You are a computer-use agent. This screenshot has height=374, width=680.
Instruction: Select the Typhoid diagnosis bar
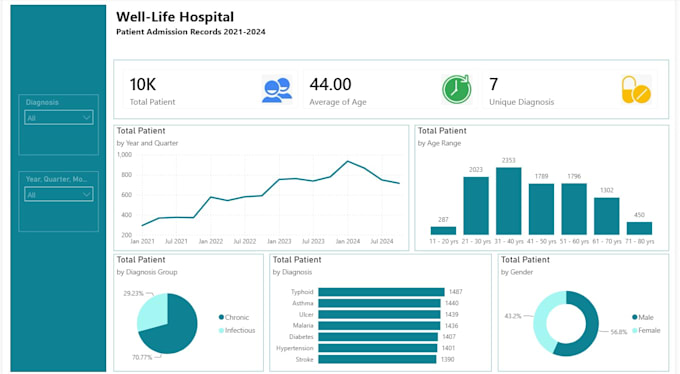click(381, 292)
